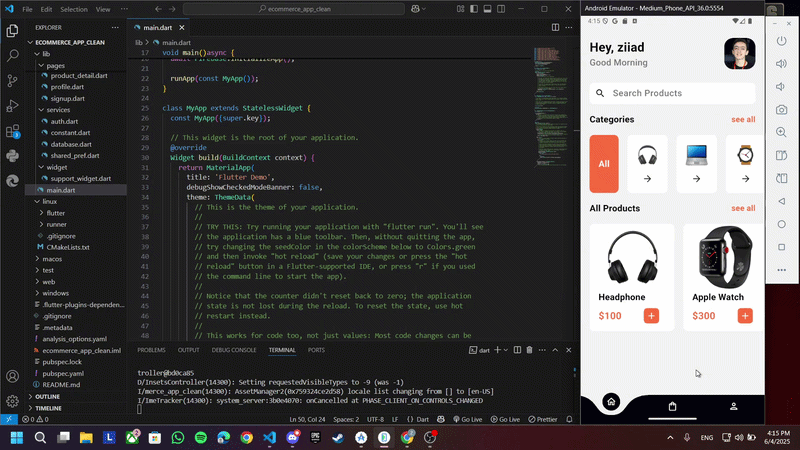Click the emulator volume up button
Viewport: 800px width, 450px height.
tap(781, 64)
